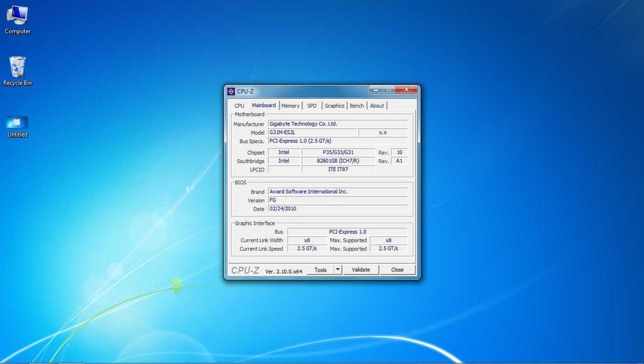Click the Current Link Speed value 2.5 GT/s
Viewport: 644px width, 364px height.
click(x=307, y=249)
